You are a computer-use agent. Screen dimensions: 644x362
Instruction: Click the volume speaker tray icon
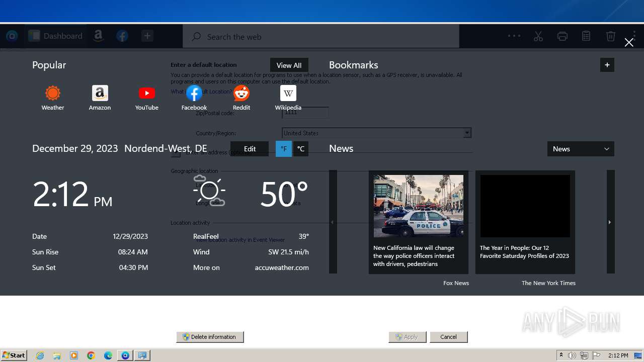tap(572, 355)
